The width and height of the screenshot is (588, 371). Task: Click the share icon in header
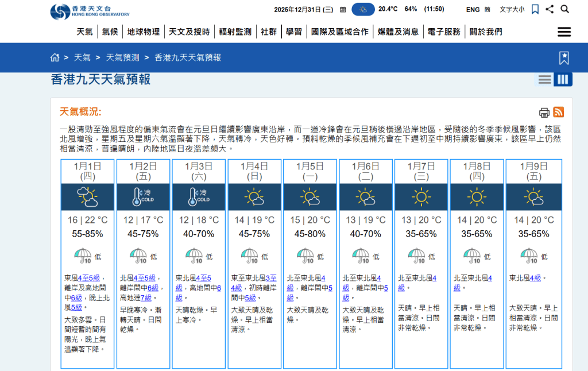tap(550, 9)
